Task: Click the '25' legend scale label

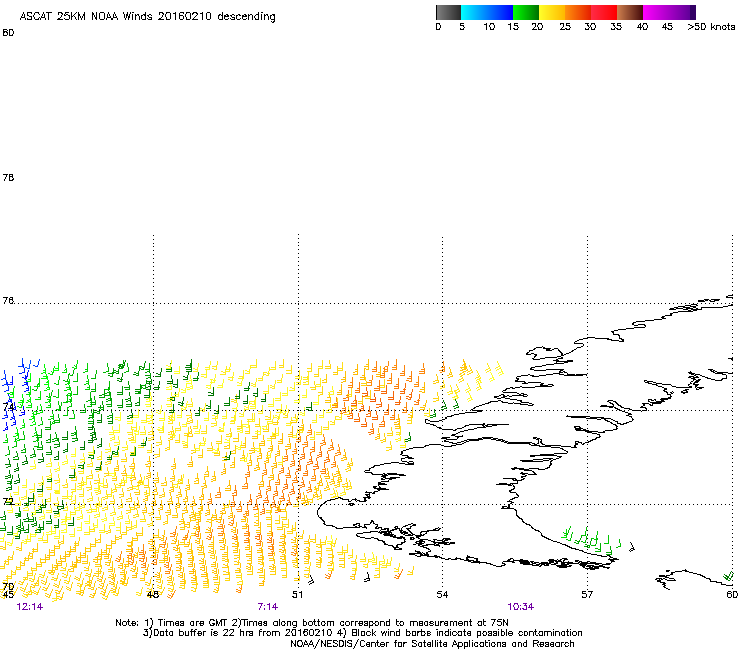Action: point(565,27)
